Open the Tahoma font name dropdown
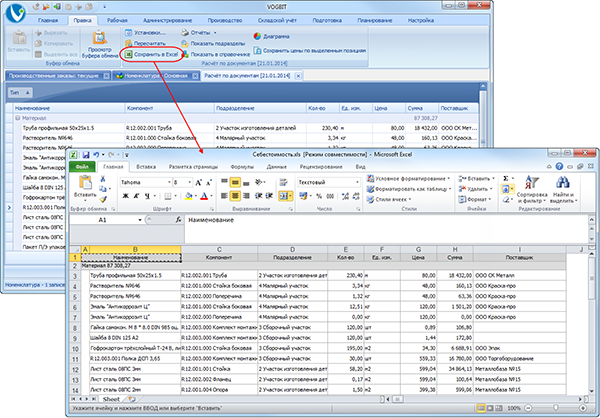 point(168,183)
